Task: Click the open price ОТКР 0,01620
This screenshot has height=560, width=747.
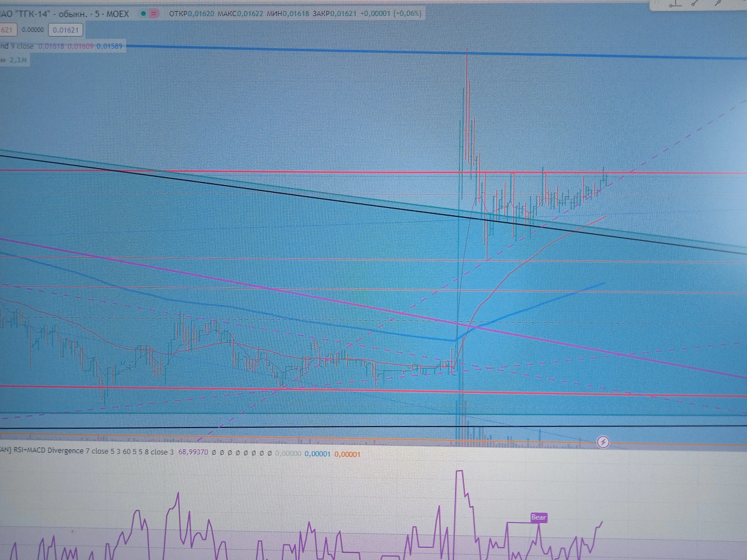Action: point(191,14)
